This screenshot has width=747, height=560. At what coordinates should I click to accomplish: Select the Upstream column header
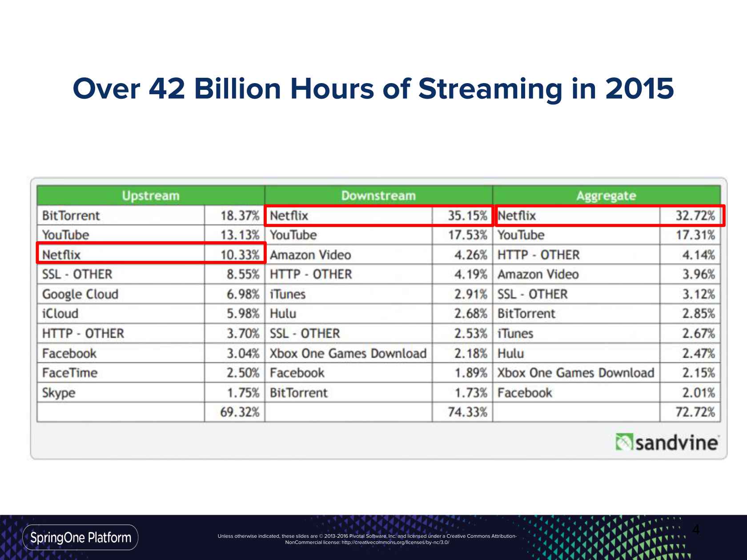pyautogui.click(x=151, y=196)
